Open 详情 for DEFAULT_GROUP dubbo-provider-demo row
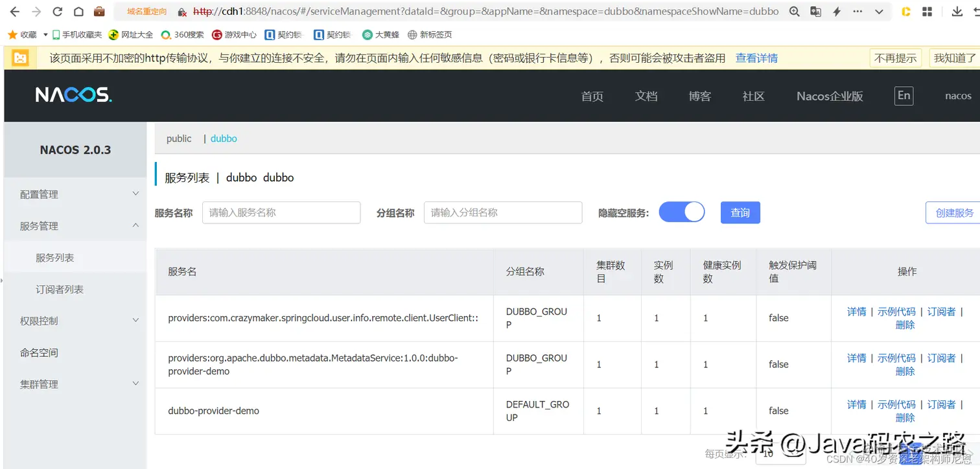Screen dimensions: 980x469 pos(856,405)
